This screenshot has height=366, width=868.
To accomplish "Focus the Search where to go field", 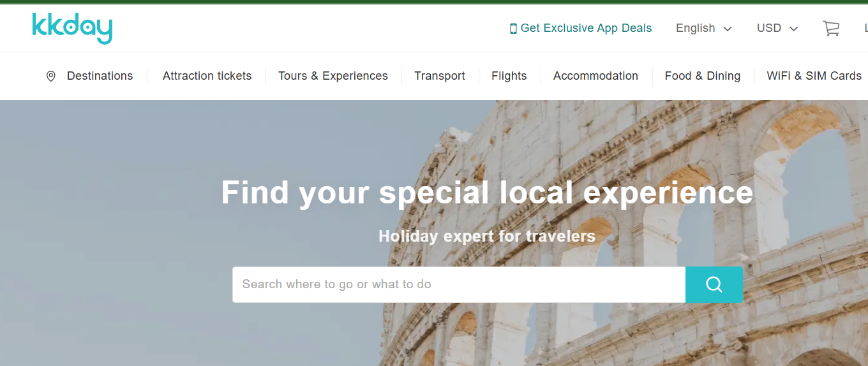I will coord(459,284).
